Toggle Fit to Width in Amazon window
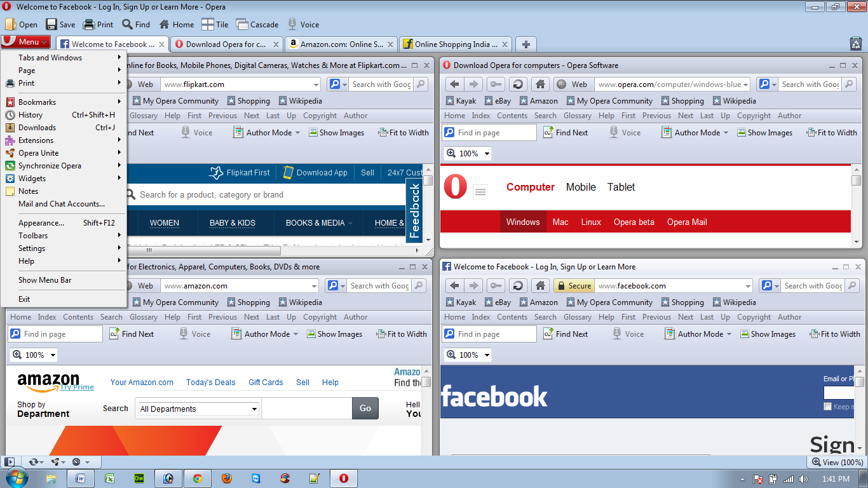The height and width of the screenshot is (488, 868). tap(401, 334)
